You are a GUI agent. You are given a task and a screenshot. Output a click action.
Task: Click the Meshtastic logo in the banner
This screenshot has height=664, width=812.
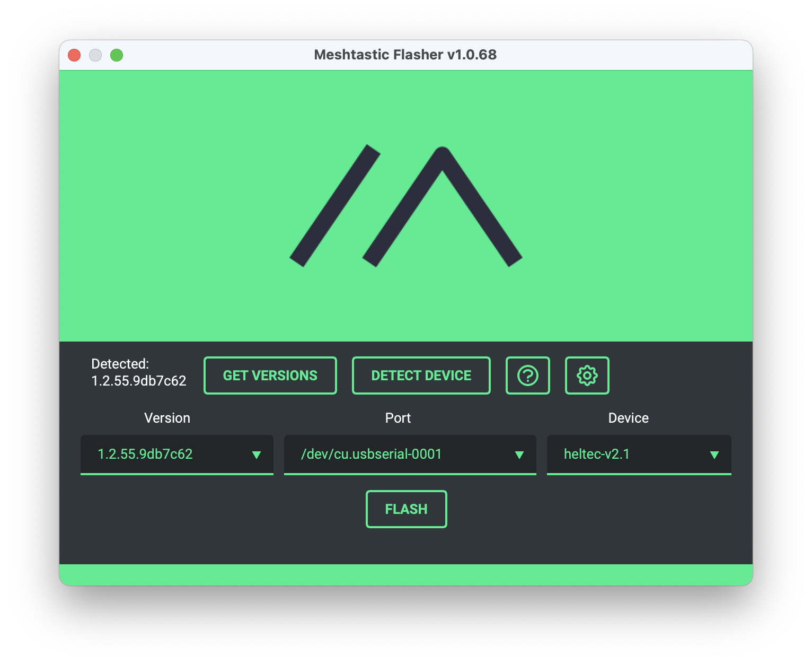point(406,206)
